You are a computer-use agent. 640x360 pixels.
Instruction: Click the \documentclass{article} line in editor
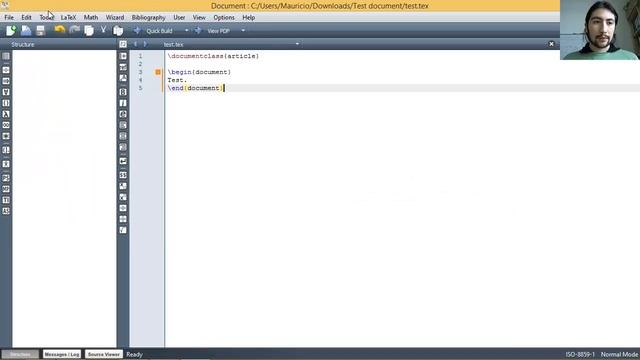(x=213, y=56)
